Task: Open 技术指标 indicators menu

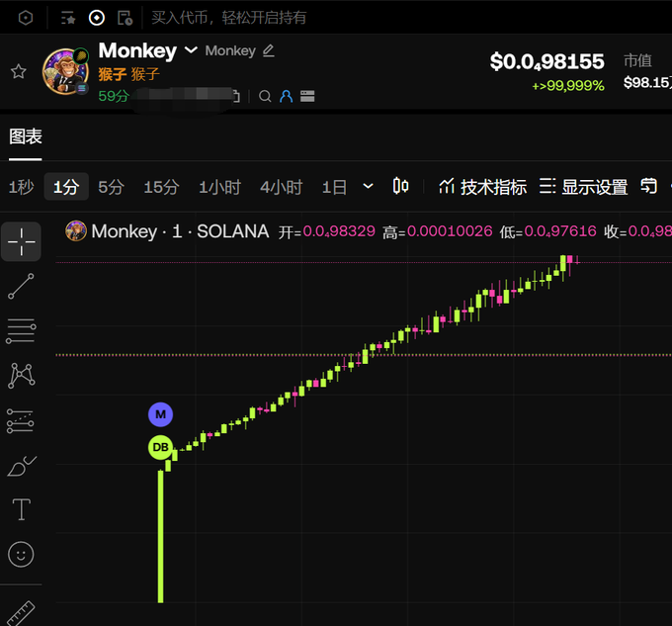Action: [482, 187]
